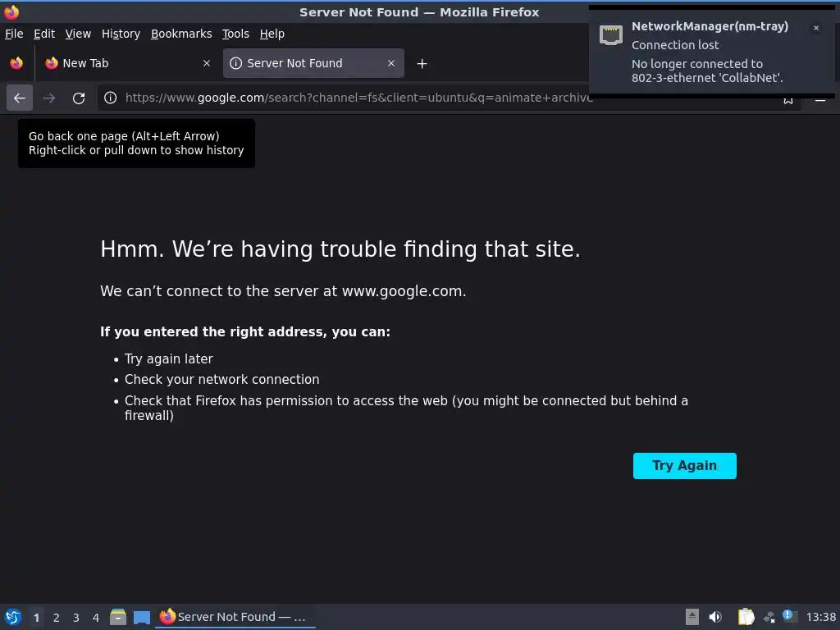Viewport: 840px width, 630px height.
Task: Click the forward navigation arrow
Action: coord(49,98)
